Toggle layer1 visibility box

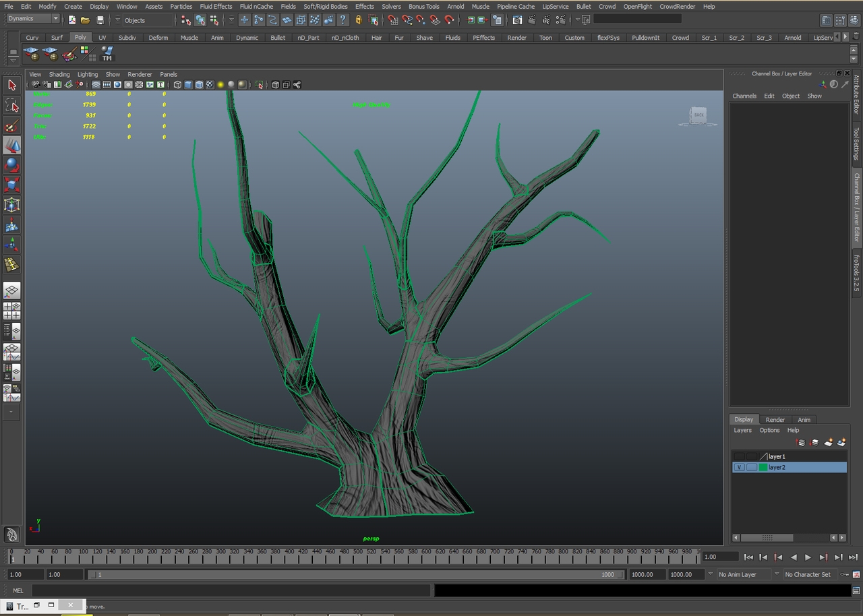click(x=739, y=456)
